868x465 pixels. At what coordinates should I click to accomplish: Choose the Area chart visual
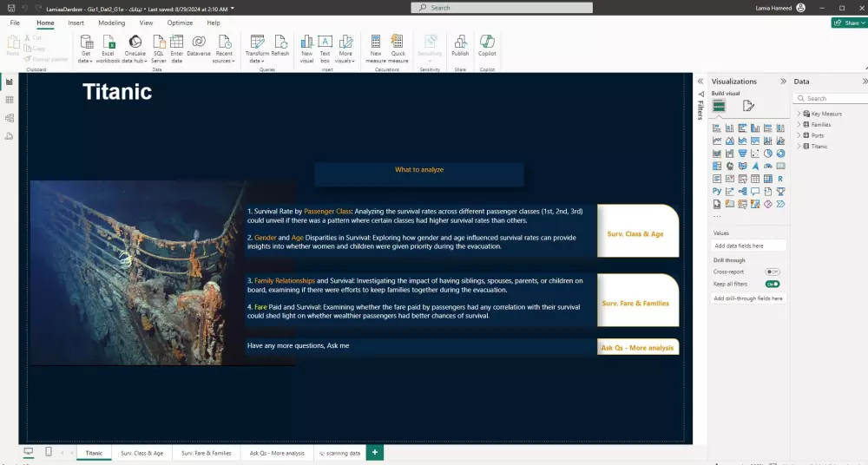click(730, 141)
